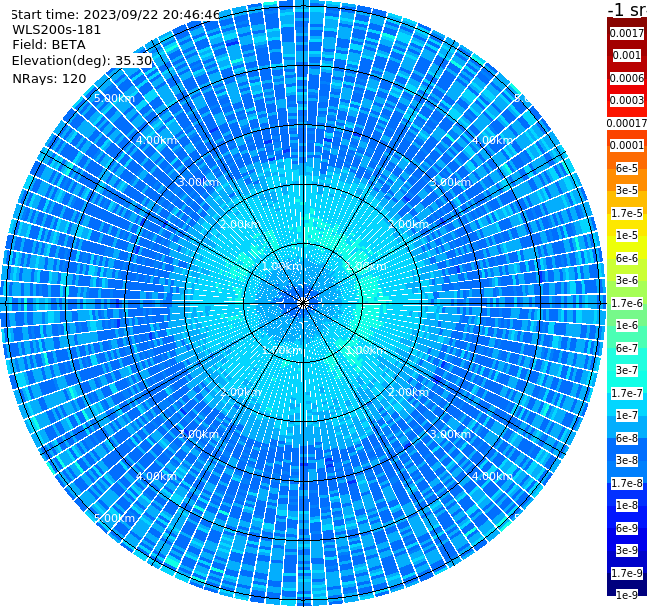
Task: Click the 5.00km range label in the upper-left quadrant
Action: (x=114, y=98)
